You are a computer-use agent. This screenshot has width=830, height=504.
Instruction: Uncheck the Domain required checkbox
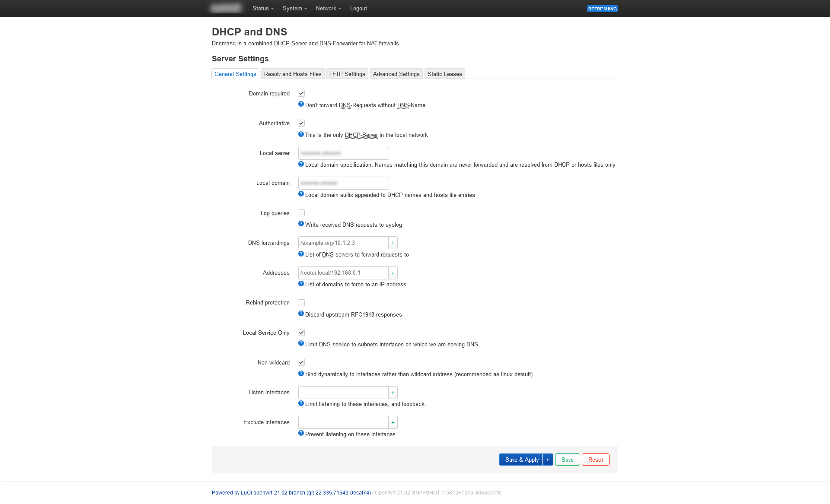coord(301,93)
